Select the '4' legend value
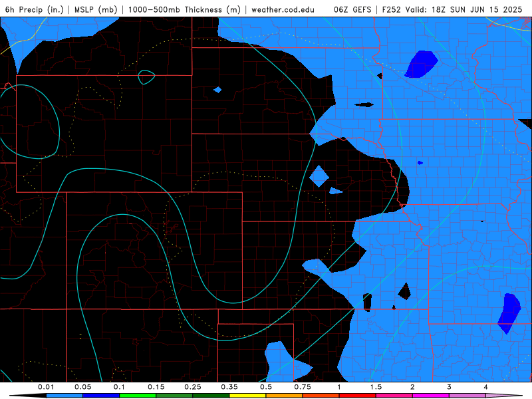 click(486, 387)
